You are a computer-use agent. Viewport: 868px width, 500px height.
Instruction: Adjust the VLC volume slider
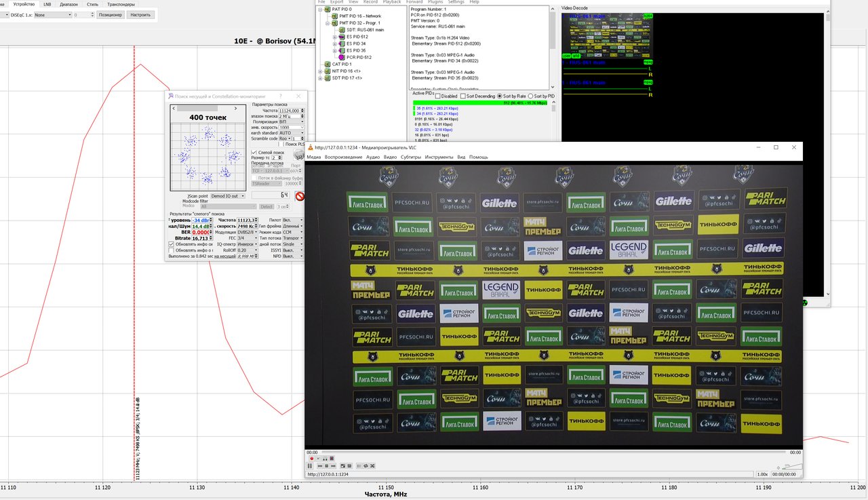tap(793, 467)
